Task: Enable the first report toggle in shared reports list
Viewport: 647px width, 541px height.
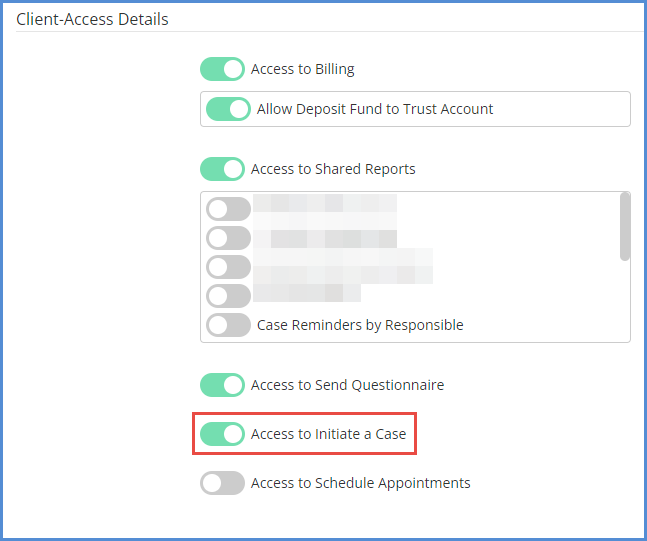Action: (x=228, y=209)
